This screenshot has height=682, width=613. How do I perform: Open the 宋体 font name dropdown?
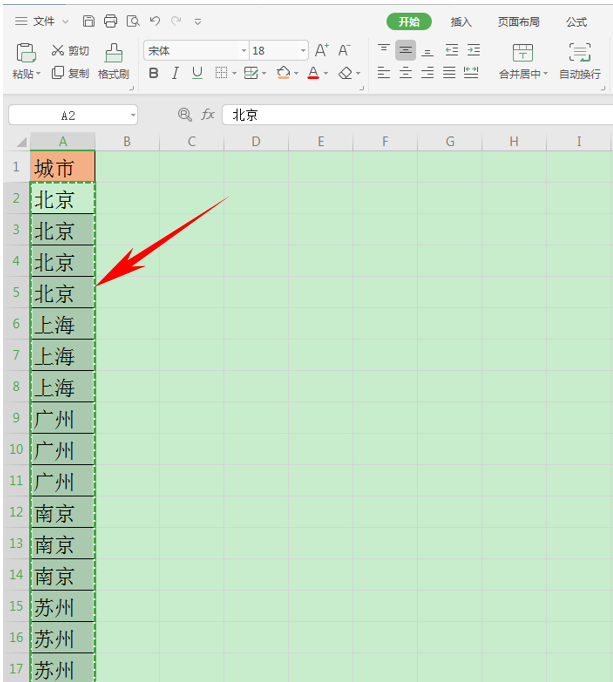tap(244, 50)
